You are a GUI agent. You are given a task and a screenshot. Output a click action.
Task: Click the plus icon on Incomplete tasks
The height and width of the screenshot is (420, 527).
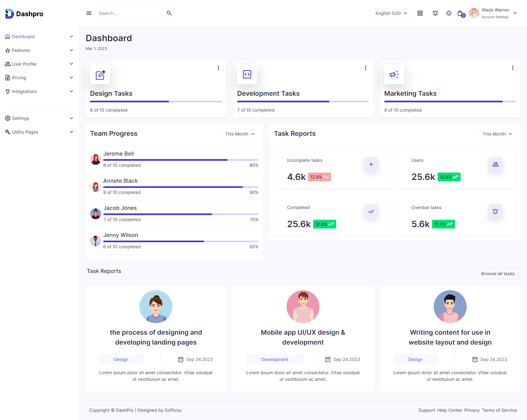[x=371, y=164]
